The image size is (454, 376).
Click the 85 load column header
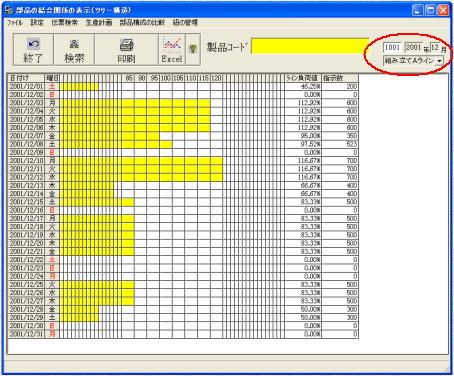coord(128,78)
